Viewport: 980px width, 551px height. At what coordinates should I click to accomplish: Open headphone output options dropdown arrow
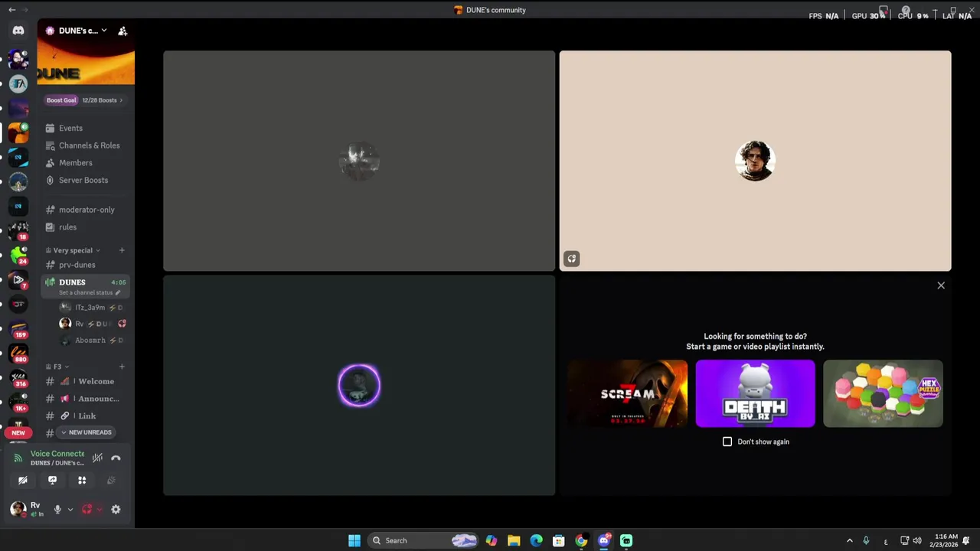coord(99,510)
